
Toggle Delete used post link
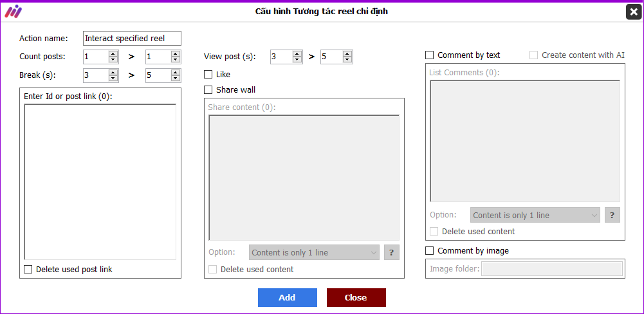(x=28, y=270)
